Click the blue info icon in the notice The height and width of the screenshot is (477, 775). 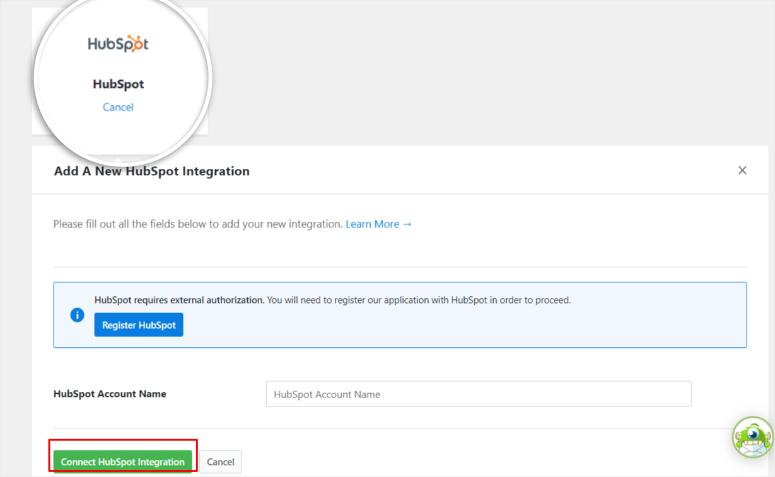[x=77, y=315]
